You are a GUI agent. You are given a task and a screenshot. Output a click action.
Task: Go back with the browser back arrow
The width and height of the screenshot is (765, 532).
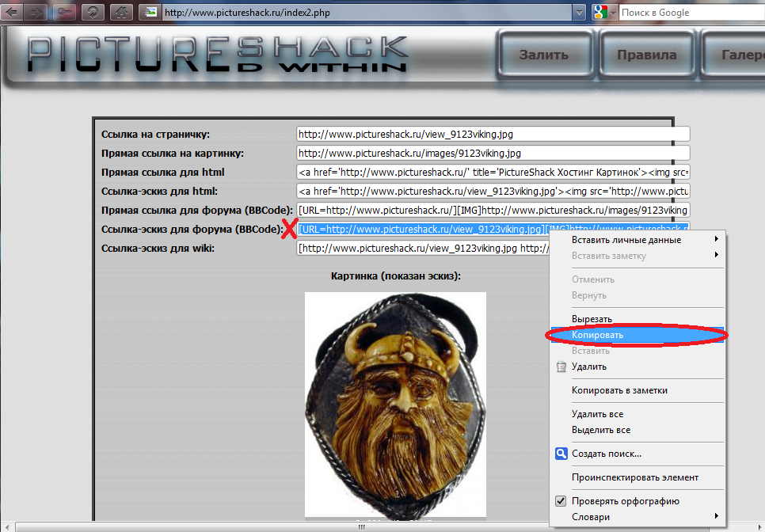[11, 12]
